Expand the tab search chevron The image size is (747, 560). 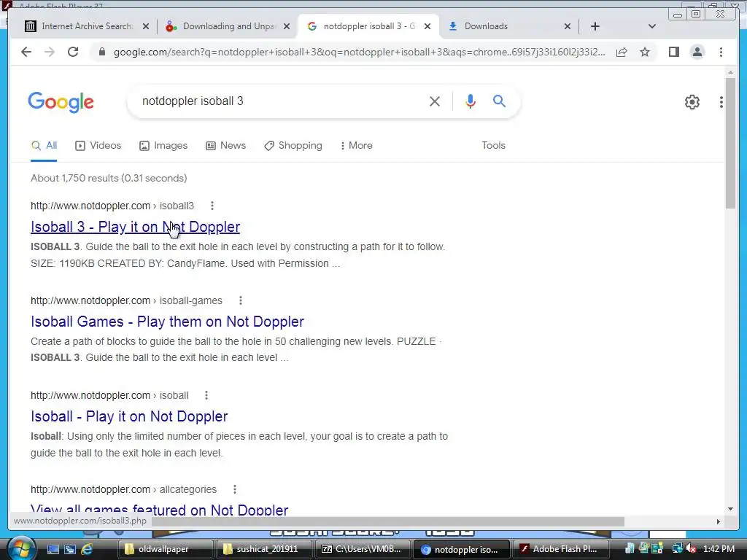(652, 26)
